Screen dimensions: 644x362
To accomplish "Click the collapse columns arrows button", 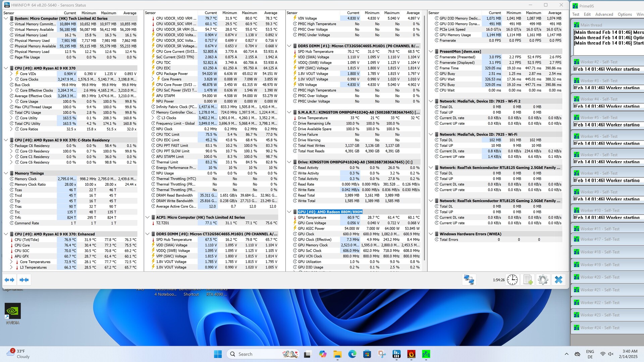I will coord(24,280).
